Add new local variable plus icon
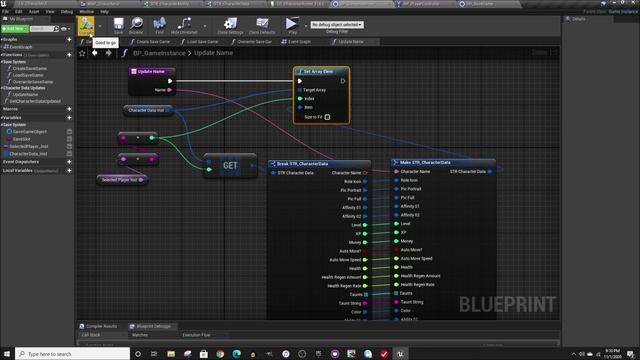Viewport: 640px width, 360px height. (69, 170)
